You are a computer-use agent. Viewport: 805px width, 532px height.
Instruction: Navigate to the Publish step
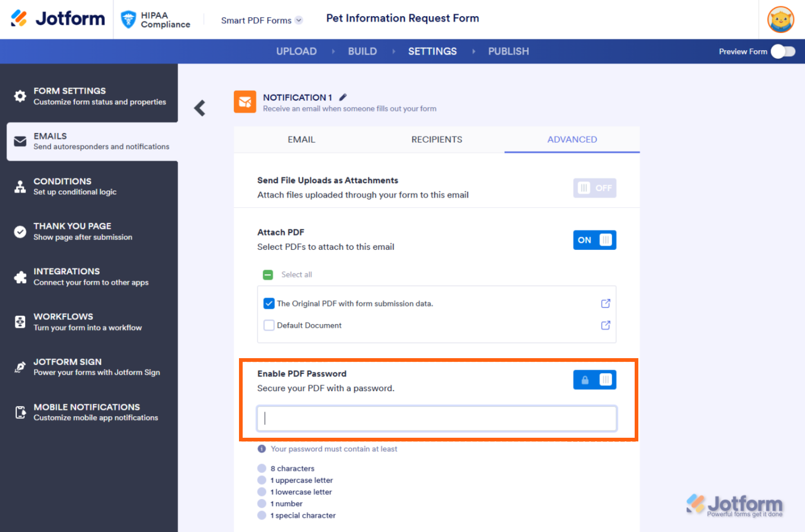[508, 51]
